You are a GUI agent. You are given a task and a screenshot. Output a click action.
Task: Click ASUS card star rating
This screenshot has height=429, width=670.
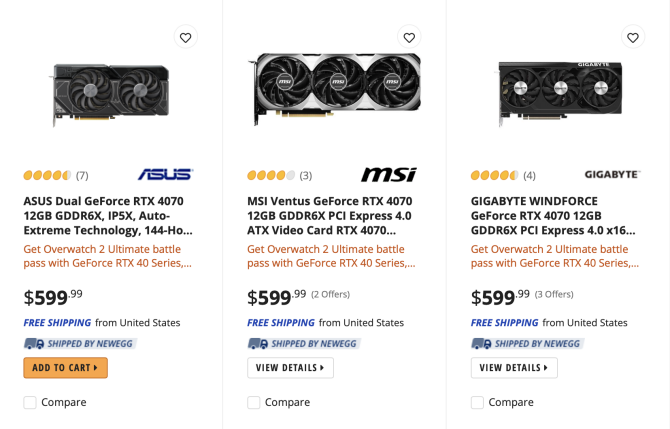47,176
